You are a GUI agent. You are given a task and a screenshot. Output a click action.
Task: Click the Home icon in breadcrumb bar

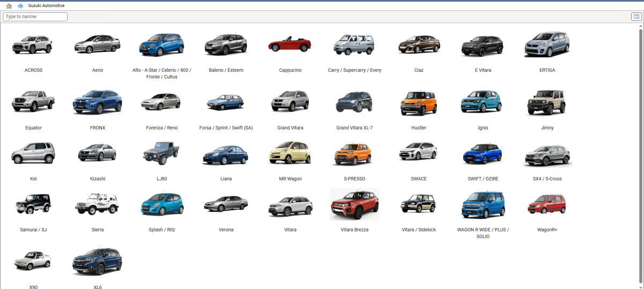tap(9, 6)
